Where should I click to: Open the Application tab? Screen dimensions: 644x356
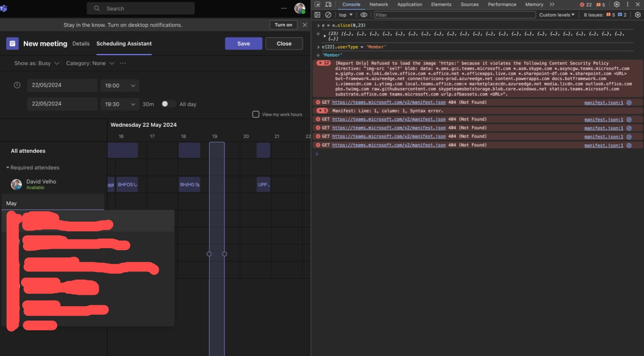click(x=410, y=4)
